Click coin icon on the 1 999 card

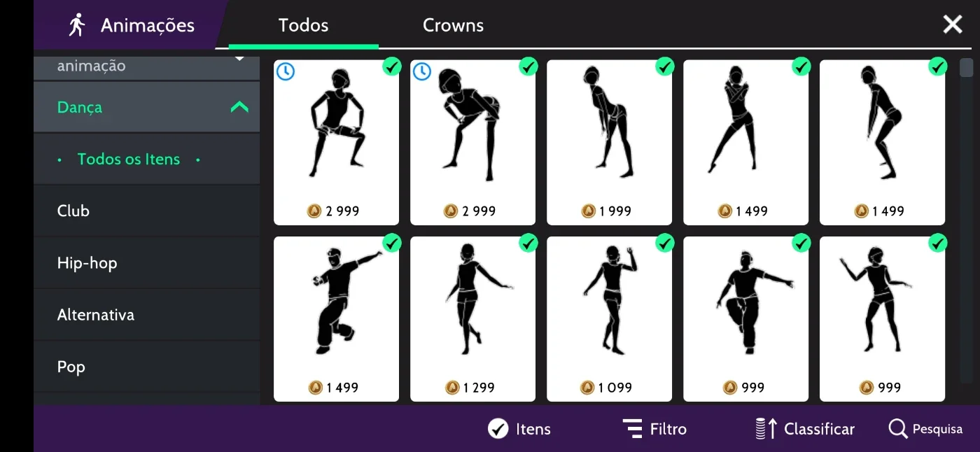(x=588, y=211)
